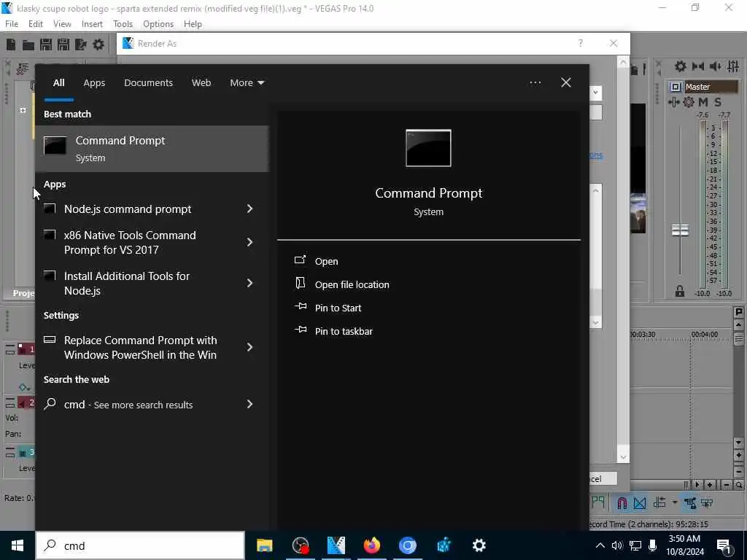Show hidden system tray icons chevron
This screenshot has height=560, width=747.
(x=600, y=545)
